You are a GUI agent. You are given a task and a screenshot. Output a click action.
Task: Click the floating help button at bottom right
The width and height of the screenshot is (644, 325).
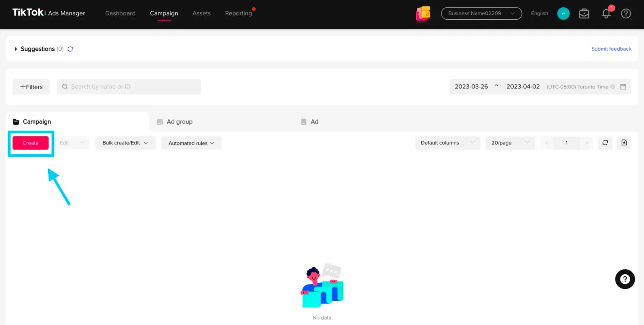[625, 279]
